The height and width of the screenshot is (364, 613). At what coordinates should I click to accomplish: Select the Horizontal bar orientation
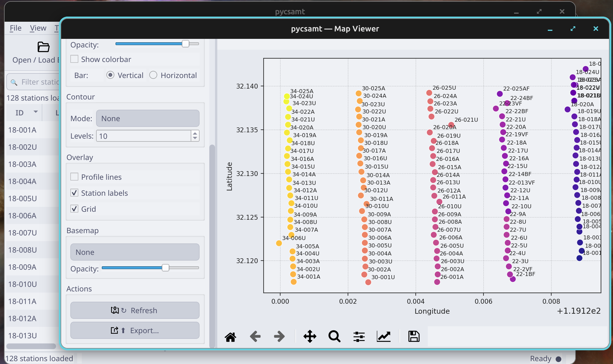[153, 75]
